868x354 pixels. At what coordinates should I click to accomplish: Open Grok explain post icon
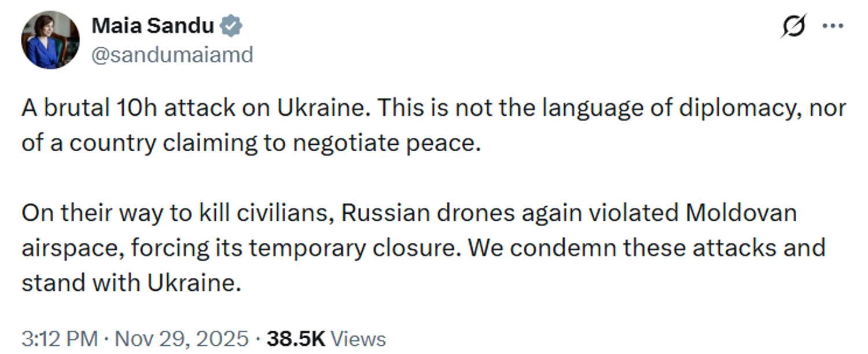click(793, 27)
